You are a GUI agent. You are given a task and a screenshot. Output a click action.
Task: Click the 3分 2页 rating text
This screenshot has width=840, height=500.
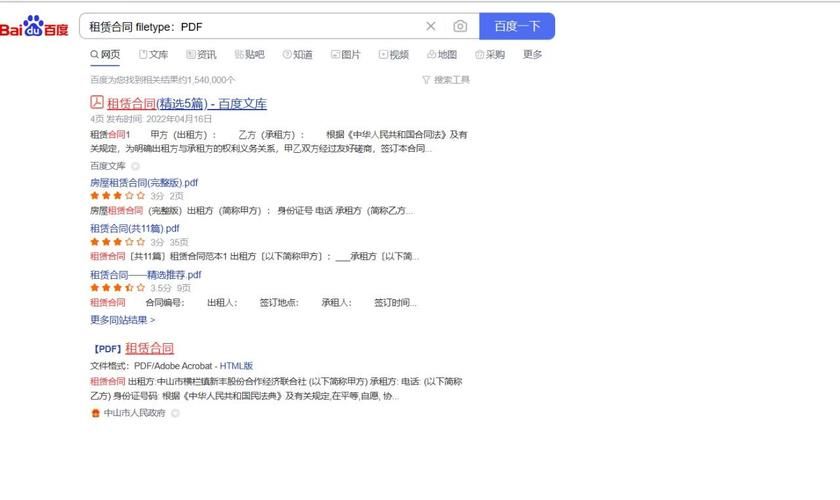(167, 196)
